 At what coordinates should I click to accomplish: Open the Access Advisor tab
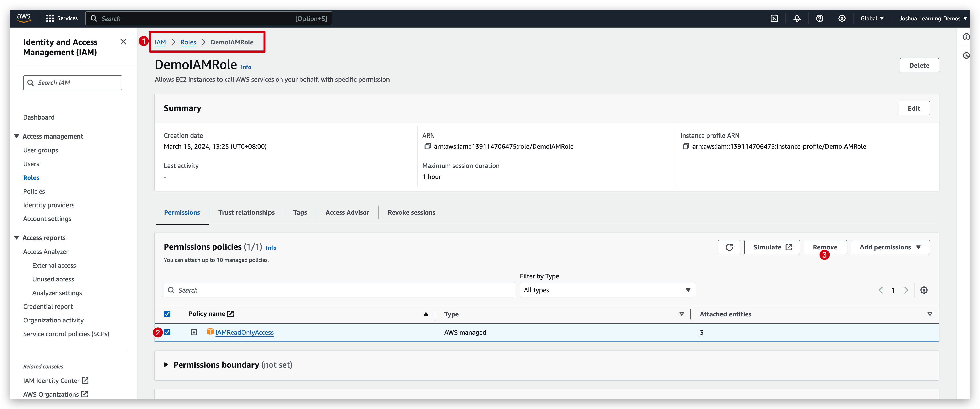coord(347,213)
